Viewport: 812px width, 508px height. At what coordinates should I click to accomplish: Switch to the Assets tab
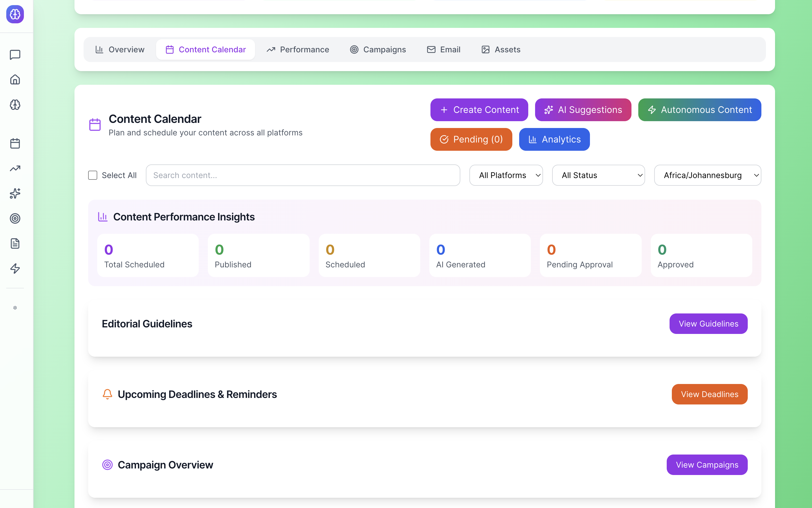(x=501, y=50)
